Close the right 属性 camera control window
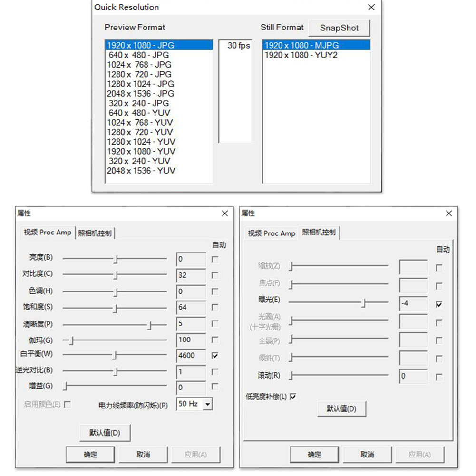476x476 pixels. pyautogui.click(x=449, y=214)
